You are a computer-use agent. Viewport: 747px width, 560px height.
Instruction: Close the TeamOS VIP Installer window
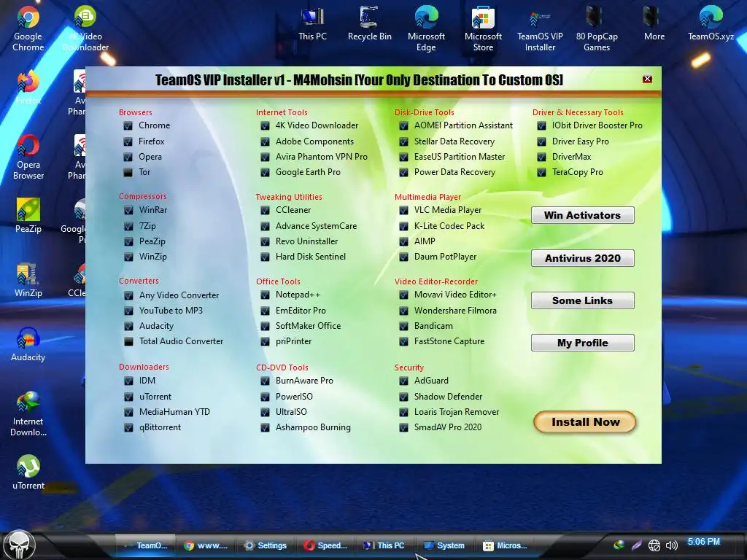click(x=647, y=79)
